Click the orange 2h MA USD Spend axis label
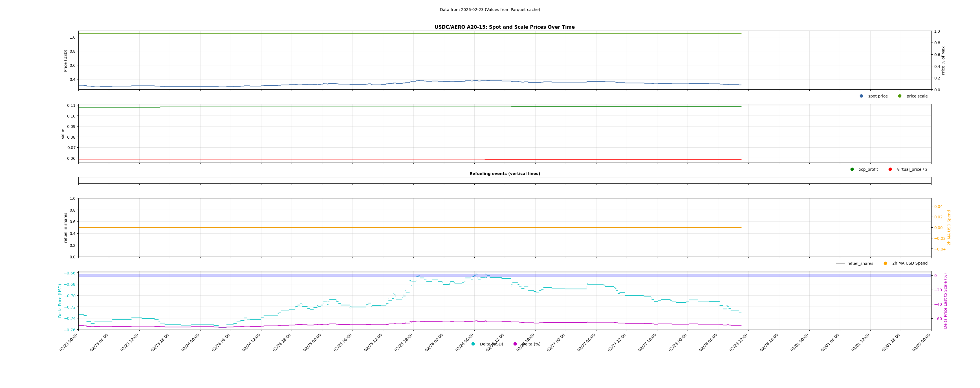This screenshot has height=388, width=980. pyautogui.click(x=949, y=227)
